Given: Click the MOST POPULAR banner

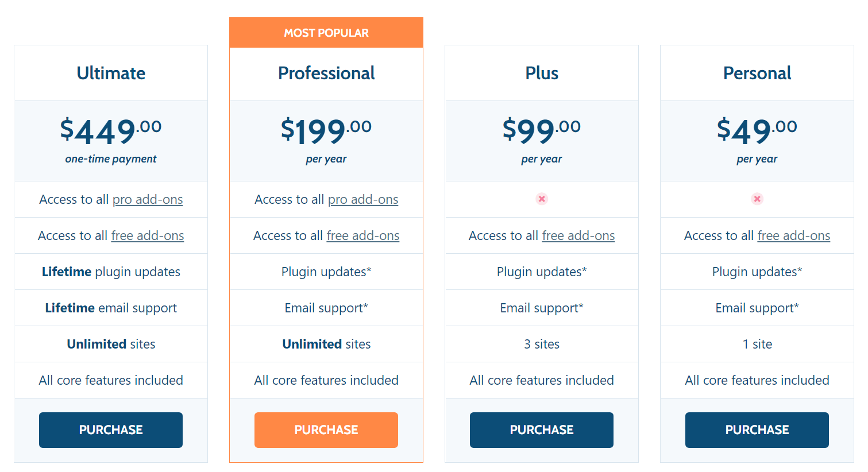Looking at the screenshot, I should coord(326,32).
